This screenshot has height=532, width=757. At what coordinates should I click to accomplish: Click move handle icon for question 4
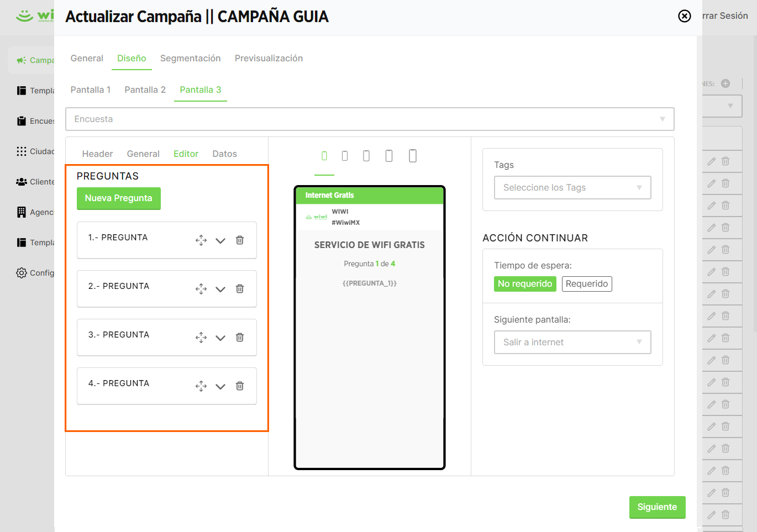click(201, 386)
